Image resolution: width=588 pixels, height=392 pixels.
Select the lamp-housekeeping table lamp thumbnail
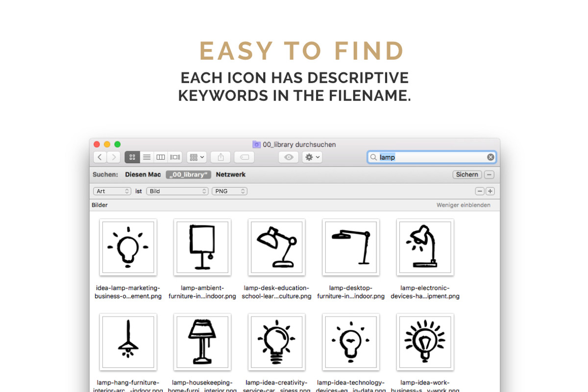(202, 342)
